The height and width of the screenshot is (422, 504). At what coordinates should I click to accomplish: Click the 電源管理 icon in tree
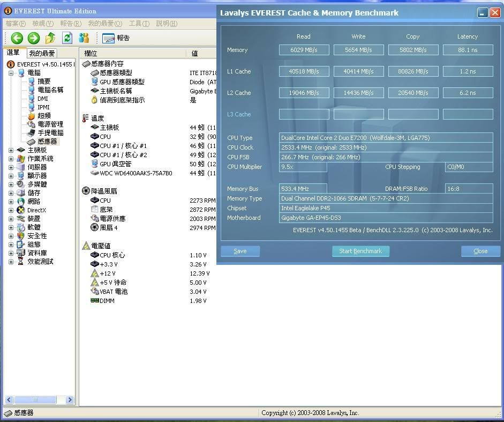pyautogui.click(x=31, y=124)
